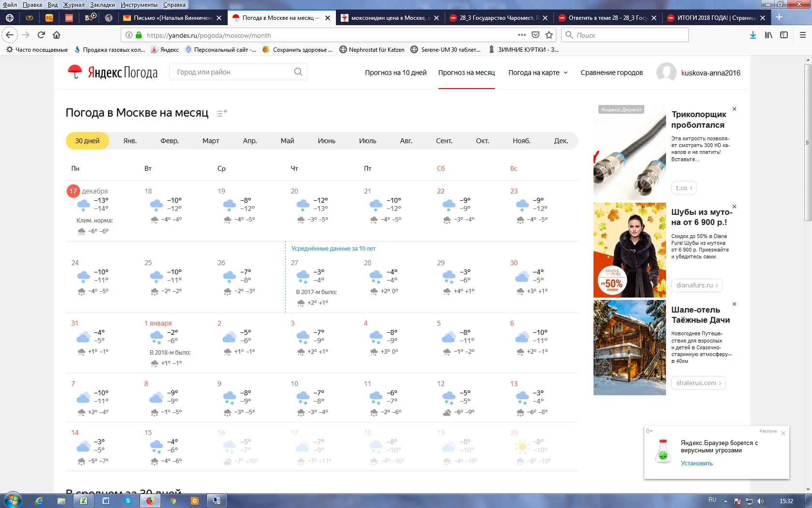The height and width of the screenshot is (508, 812).
Task: Open the Журнал menu
Action: click(73, 5)
